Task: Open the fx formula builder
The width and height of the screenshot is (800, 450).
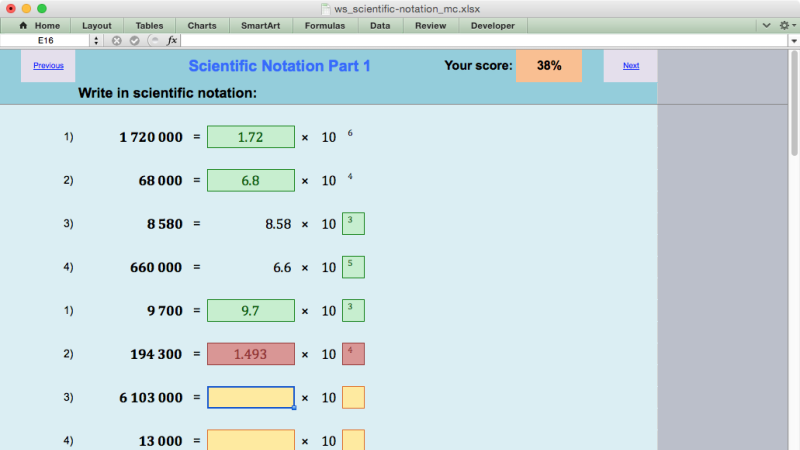Action: click(x=172, y=40)
